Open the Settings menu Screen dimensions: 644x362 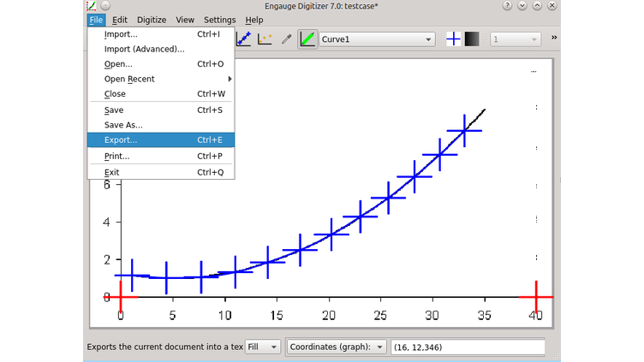[219, 20]
